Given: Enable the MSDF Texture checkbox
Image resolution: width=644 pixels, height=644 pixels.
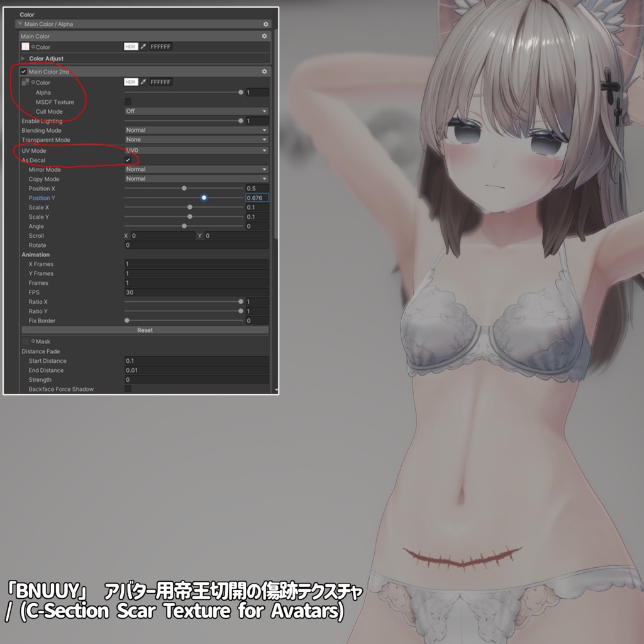Looking at the screenshot, I should click(128, 101).
